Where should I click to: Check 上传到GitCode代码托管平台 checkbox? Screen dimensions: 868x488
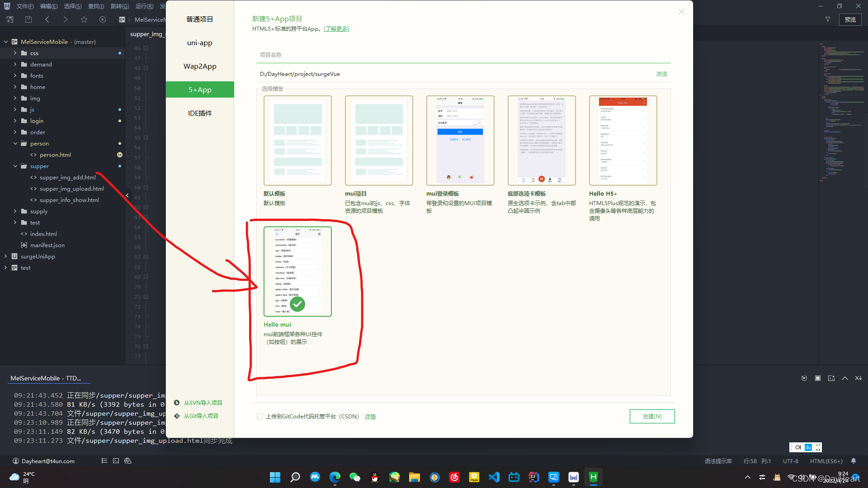260,416
